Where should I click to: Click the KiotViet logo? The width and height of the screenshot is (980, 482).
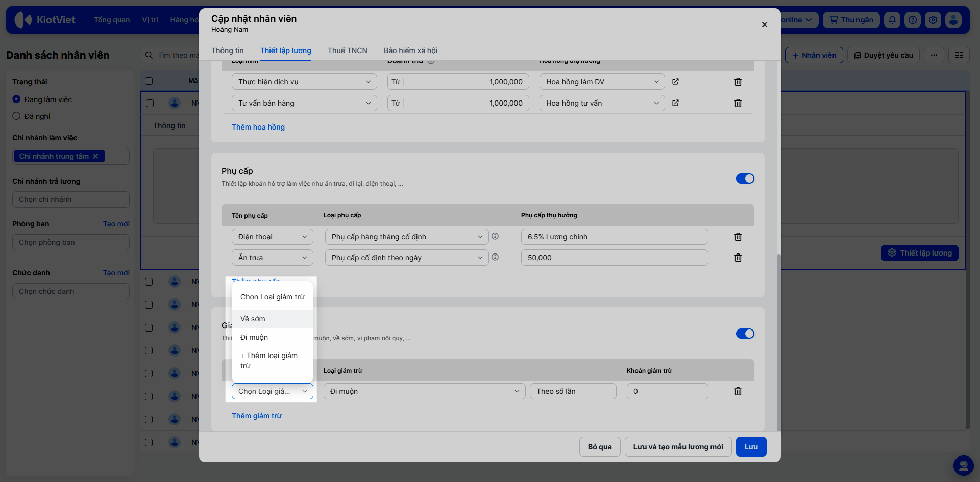click(45, 20)
